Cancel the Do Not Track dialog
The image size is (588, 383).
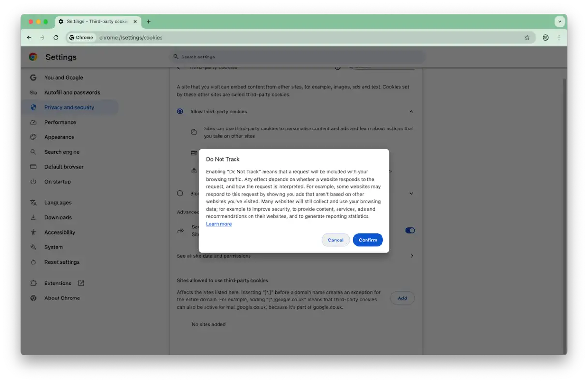[x=335, y=240]
